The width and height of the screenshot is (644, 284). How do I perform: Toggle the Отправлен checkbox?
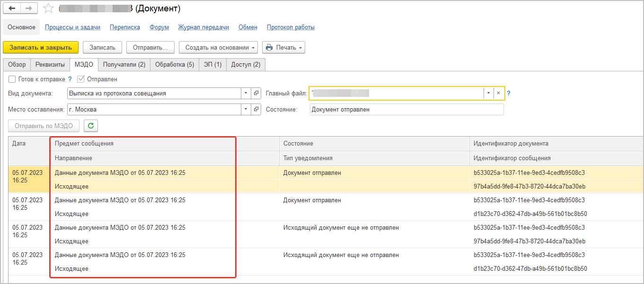tap(81, 79)
